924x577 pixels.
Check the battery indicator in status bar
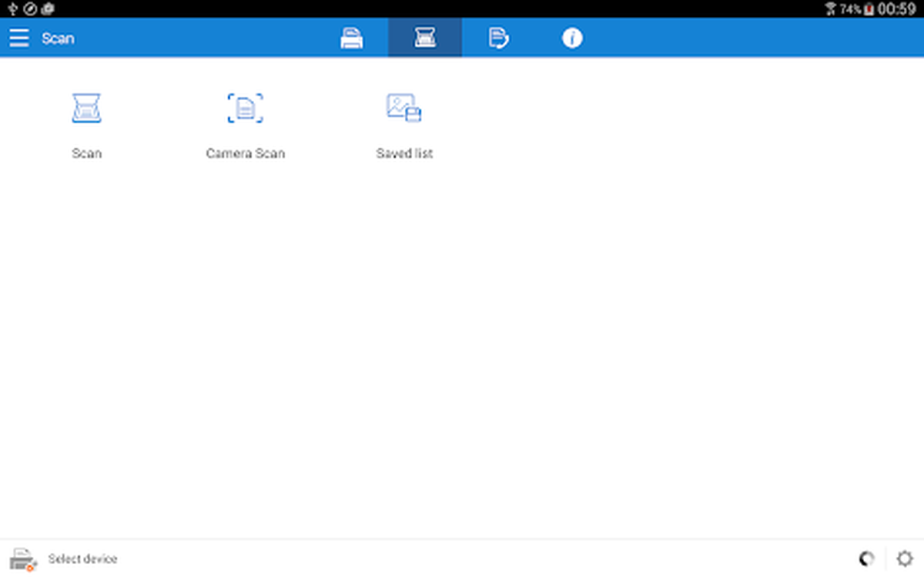coord(869,9)
